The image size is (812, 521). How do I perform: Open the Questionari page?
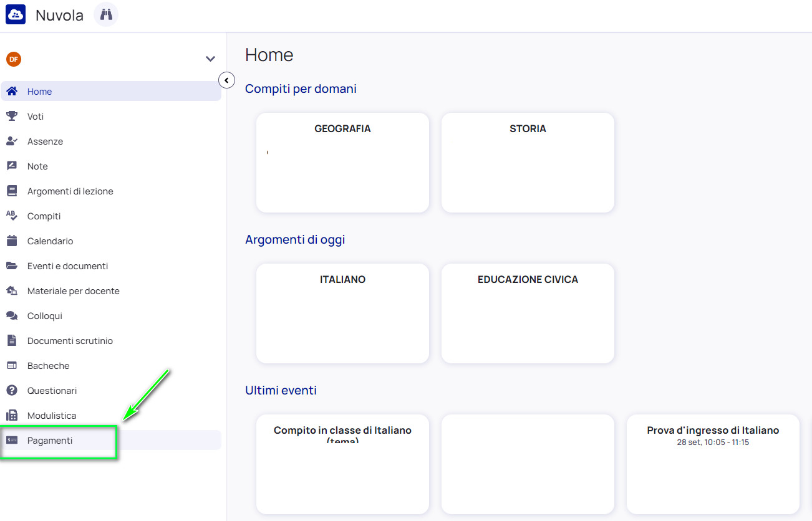click(111, 390)
